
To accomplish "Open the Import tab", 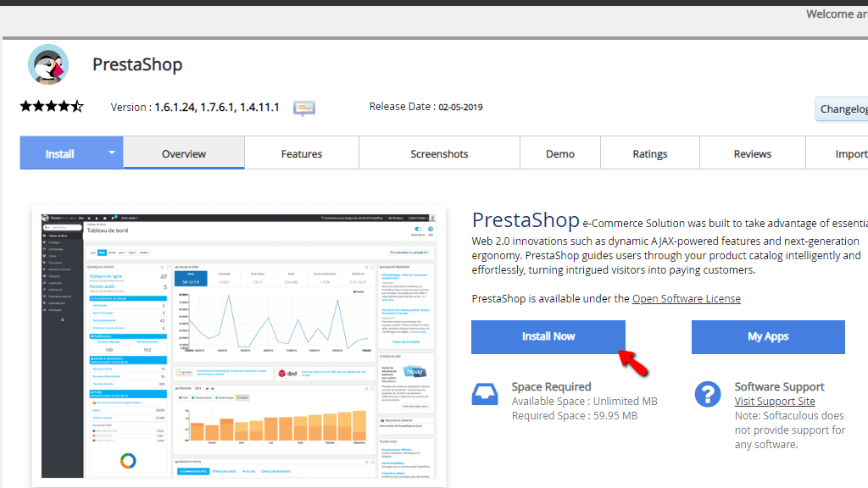I will pos(837,153).
